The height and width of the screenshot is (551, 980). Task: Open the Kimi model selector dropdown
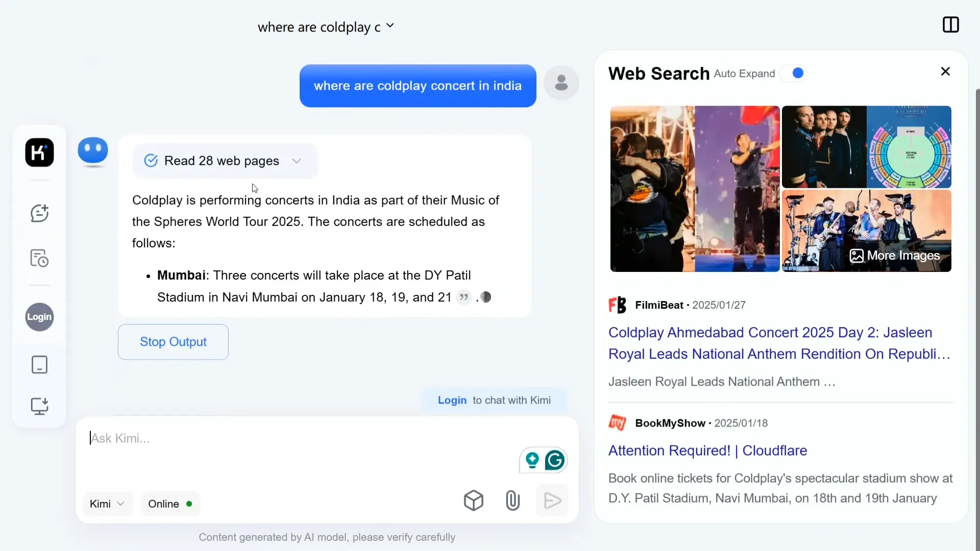(x=107, y=504)
